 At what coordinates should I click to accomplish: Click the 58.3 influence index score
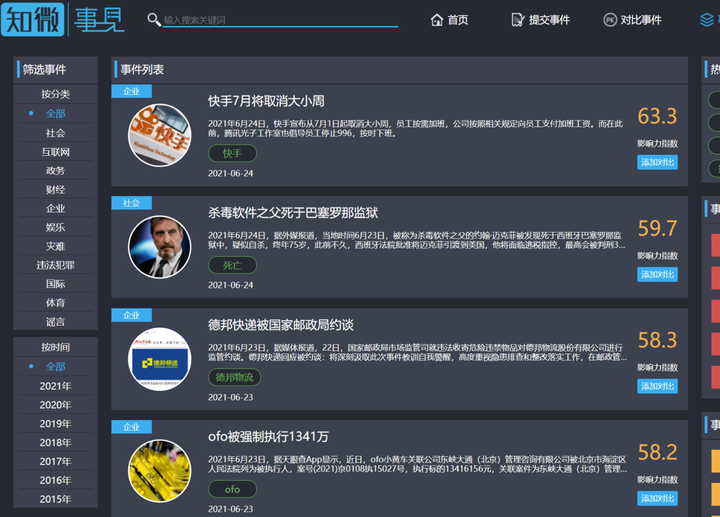tap(657, 340)
